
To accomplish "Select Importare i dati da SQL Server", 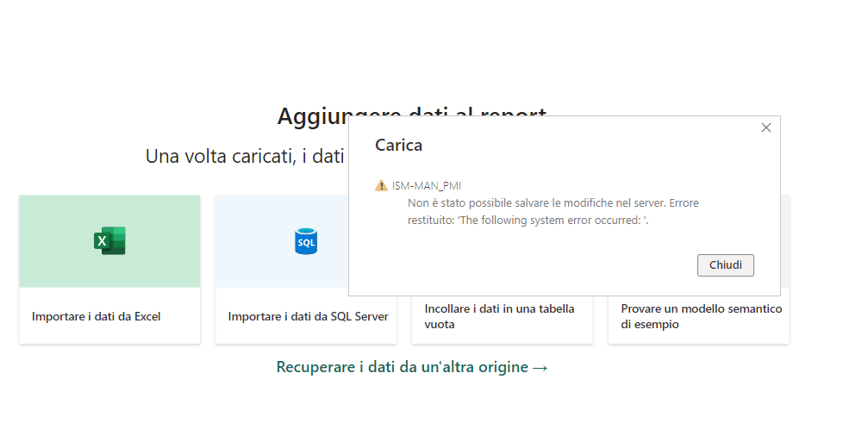I will [x=309, y=317].
